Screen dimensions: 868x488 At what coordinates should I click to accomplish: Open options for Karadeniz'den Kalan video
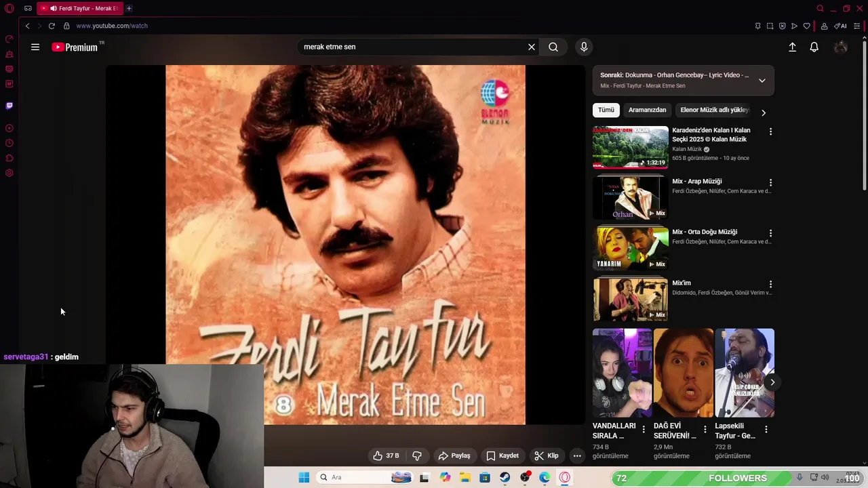pos(770,131)
